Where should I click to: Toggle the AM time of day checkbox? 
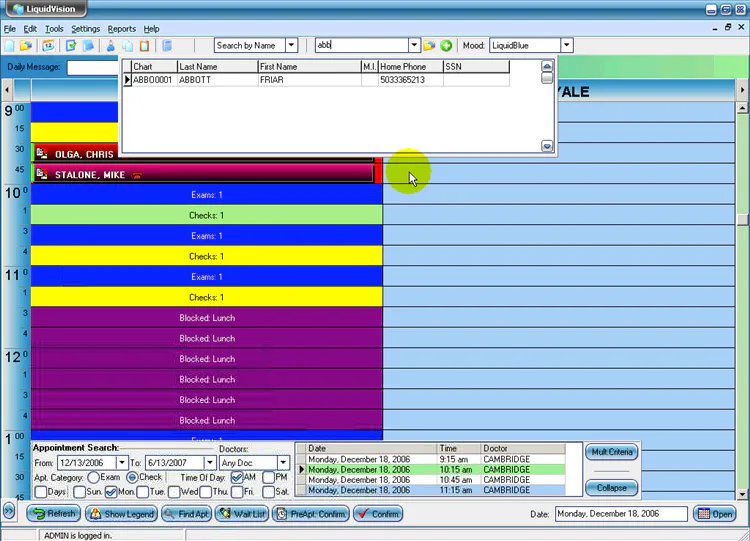pyautogui.click(x=236, y=477)
